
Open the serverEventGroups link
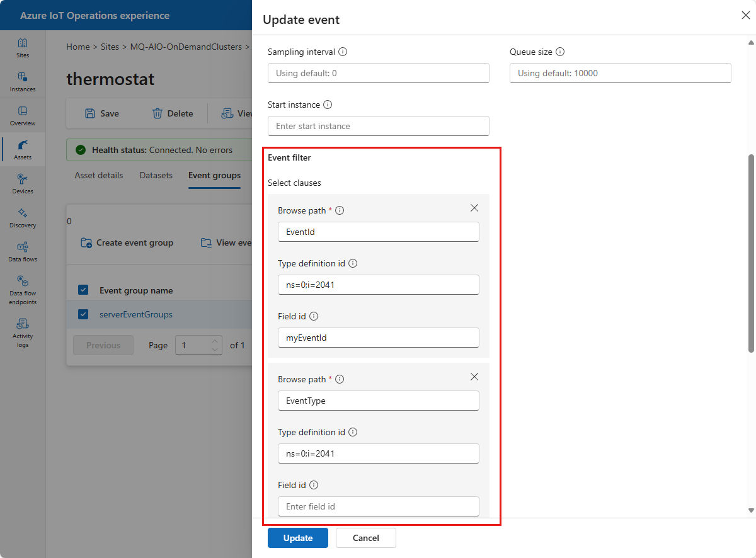point(136,314)
